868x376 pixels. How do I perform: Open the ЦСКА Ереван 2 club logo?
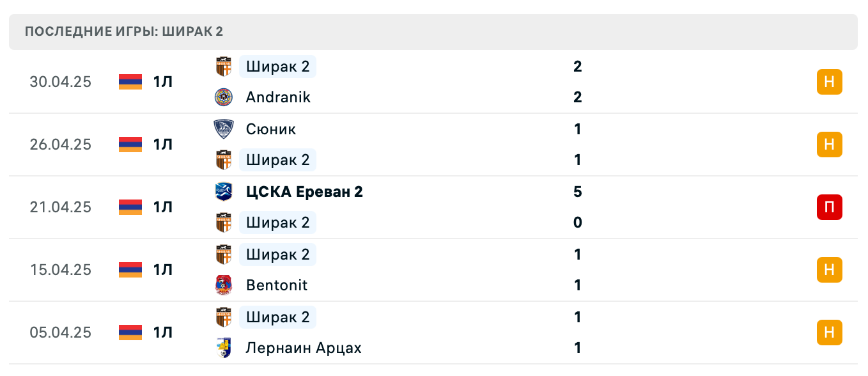pyautogui.click(x=223, y=192)
